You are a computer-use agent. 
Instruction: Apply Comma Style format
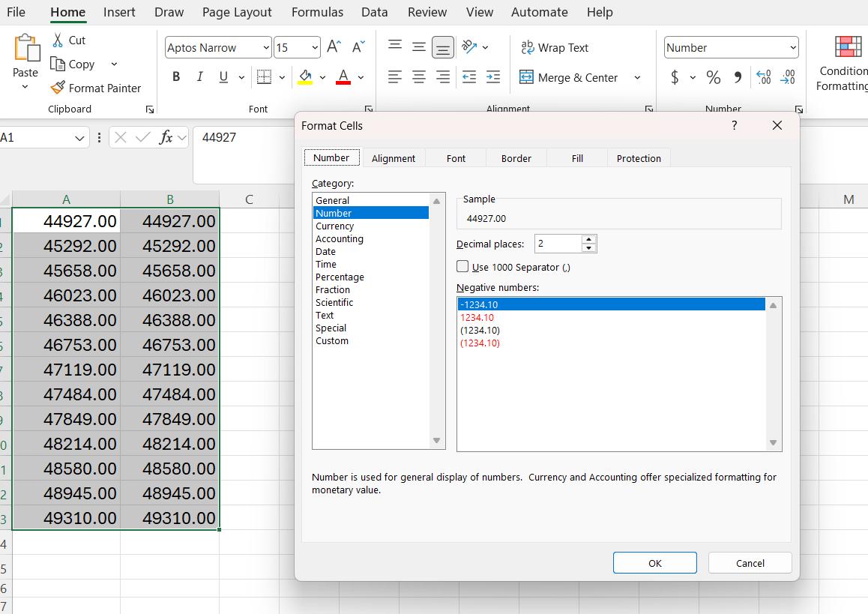pos(738,77)
